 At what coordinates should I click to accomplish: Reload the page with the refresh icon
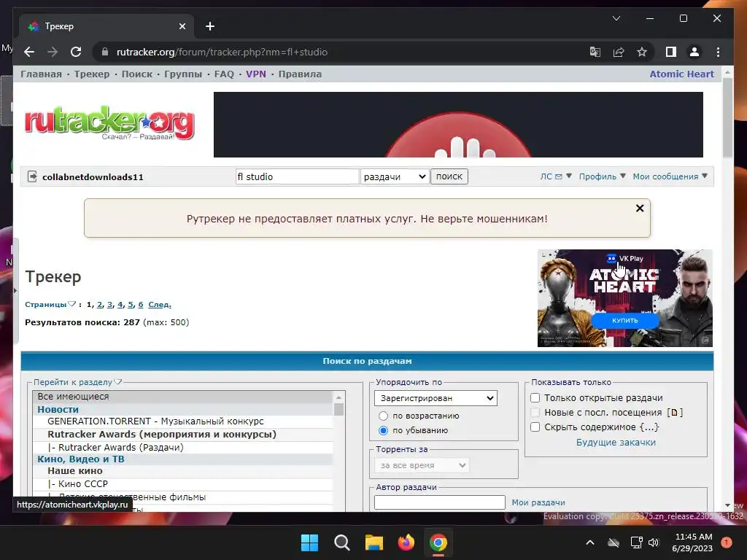point(76,52)
